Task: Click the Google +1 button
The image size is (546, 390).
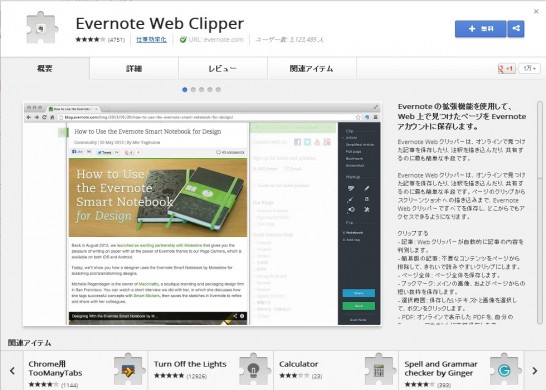Action: pyautogui.click(x=507, y=69)
